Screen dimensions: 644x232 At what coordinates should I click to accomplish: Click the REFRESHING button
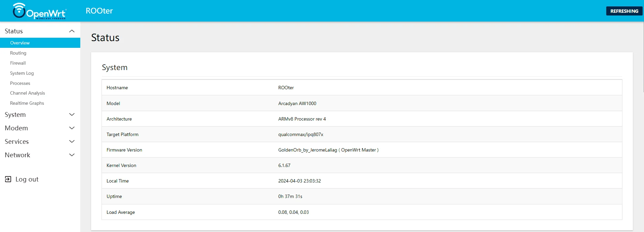coord(624,11)
